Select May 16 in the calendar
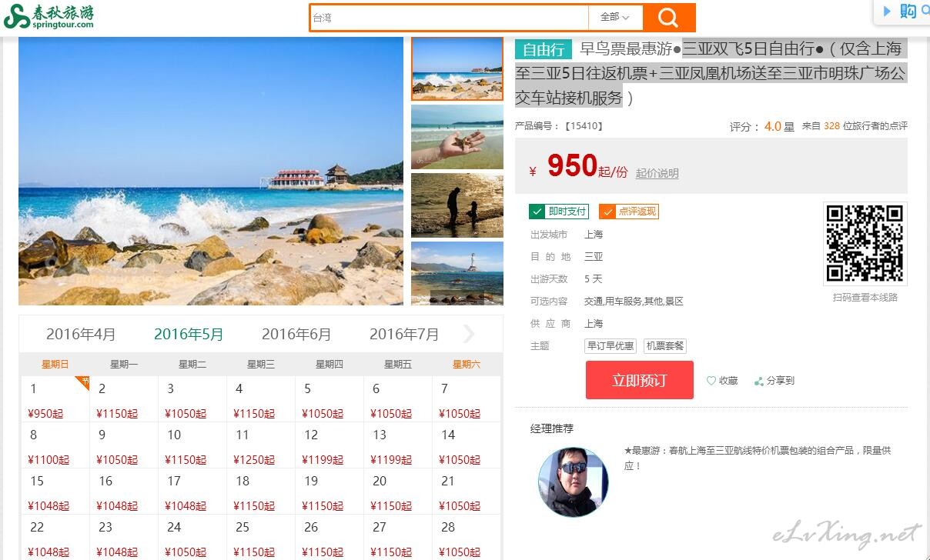Image resolution: width=930 pixels, height=560 pixels. [x=124, y=492]
